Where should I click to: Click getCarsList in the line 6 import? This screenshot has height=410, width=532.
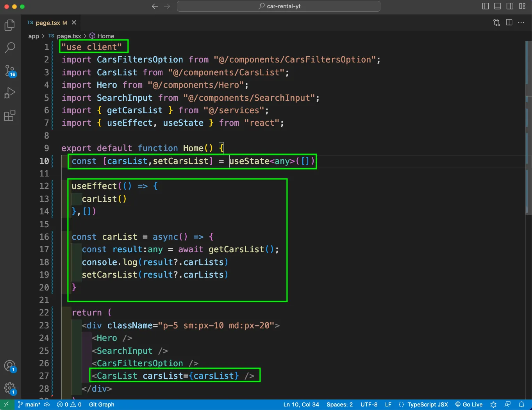coord(135,111)
